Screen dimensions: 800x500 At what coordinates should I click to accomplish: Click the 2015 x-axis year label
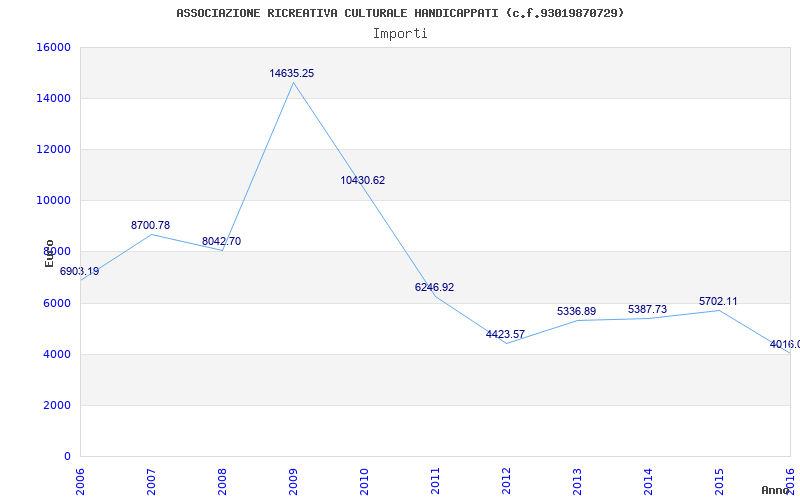(719, 482)
